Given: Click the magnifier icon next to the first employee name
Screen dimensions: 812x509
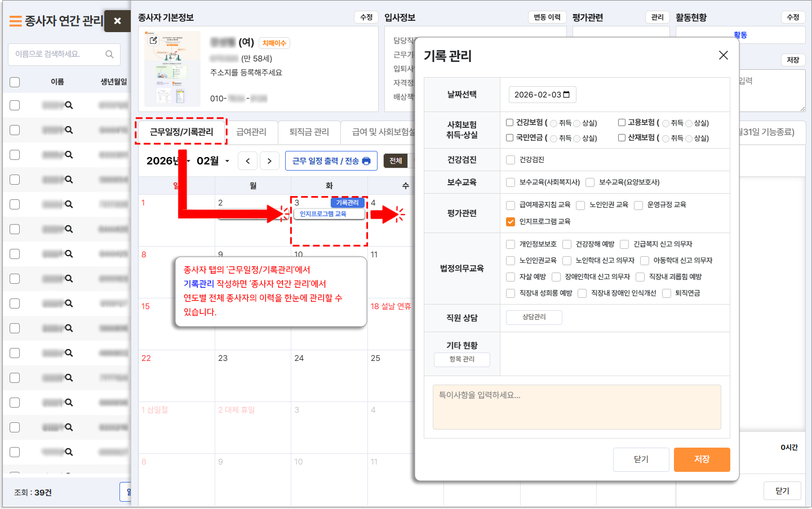Looking at the screenshot, I should tap(69, 105).
